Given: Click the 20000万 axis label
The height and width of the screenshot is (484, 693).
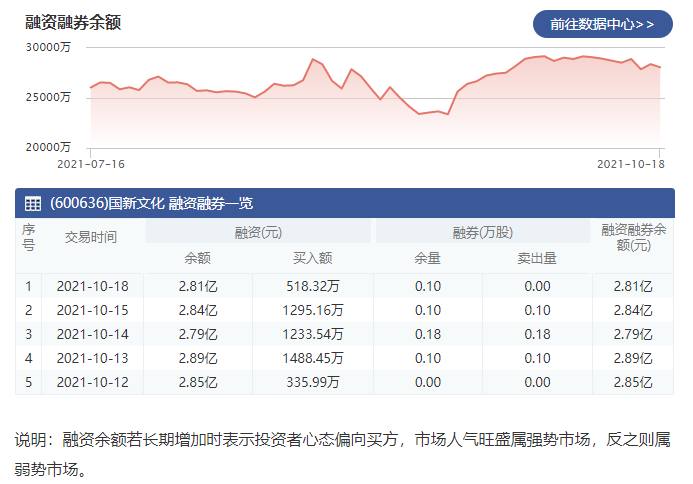Looking at the screenshot, I should pyautogui.click(x=48, y=147).
